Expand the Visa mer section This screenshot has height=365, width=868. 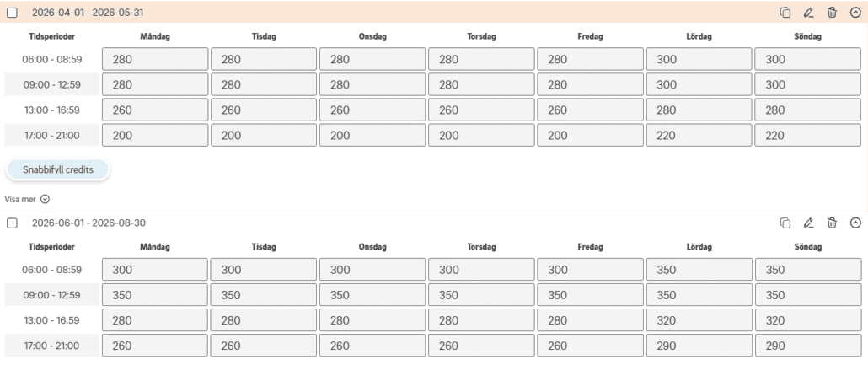point(28,199)
